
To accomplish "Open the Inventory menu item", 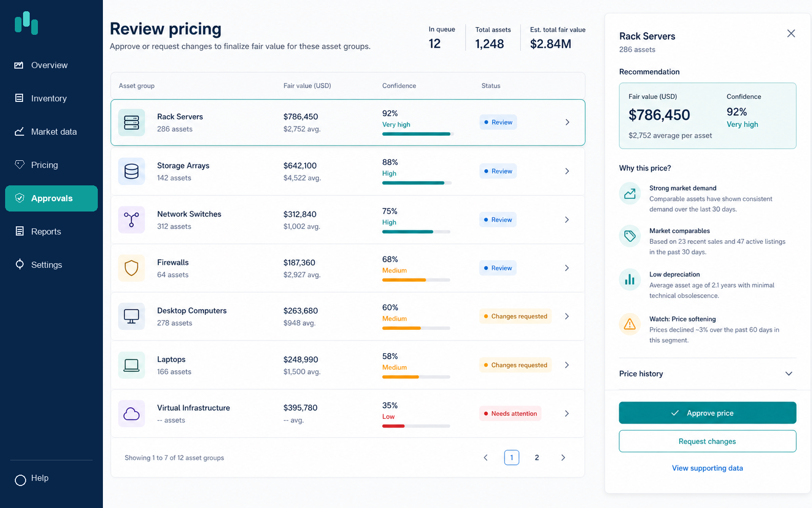I will tap(51, 98).
